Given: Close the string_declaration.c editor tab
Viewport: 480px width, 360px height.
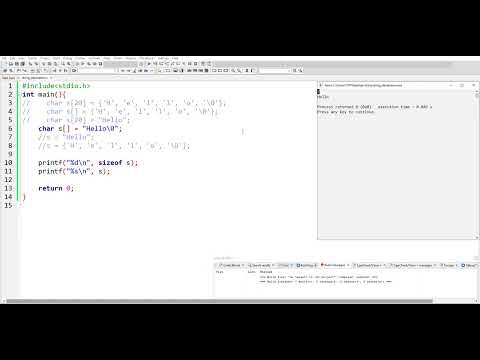Looking at the screenshot, I should pos(51,78).
